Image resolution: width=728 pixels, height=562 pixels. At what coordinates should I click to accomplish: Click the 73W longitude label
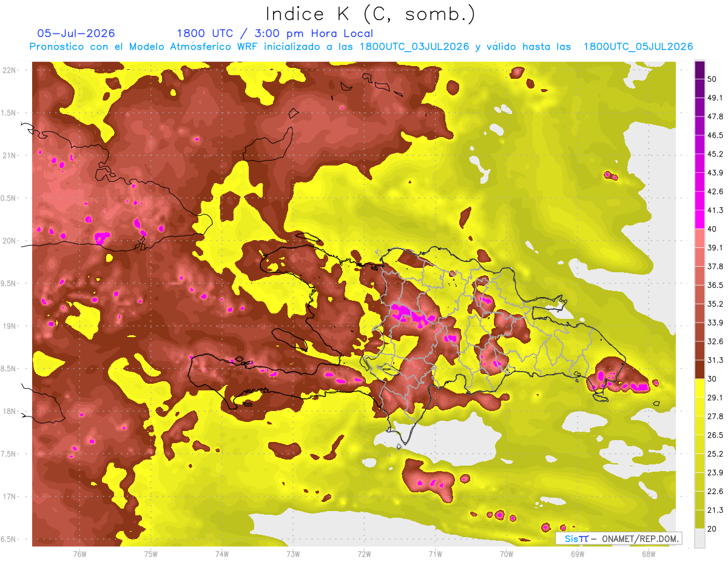click(x=293, y=554)
